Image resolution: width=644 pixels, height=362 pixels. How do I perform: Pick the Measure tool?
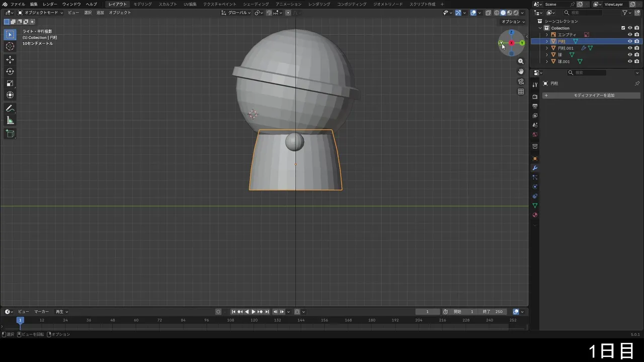[10, 121]
